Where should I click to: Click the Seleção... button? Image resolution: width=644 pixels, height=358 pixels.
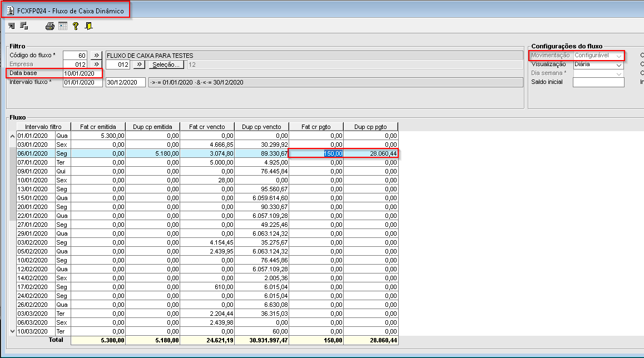(x=166, y=64)
